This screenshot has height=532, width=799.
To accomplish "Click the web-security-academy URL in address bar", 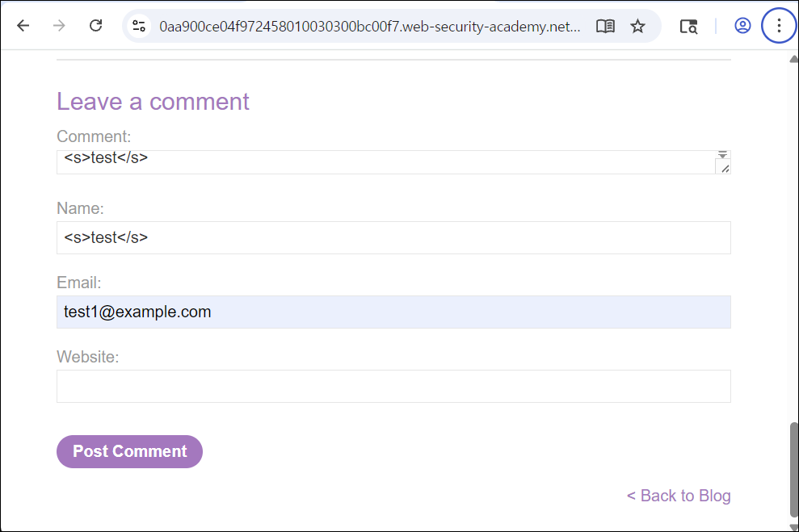I will pyautogui.click(x=369, y=27).
